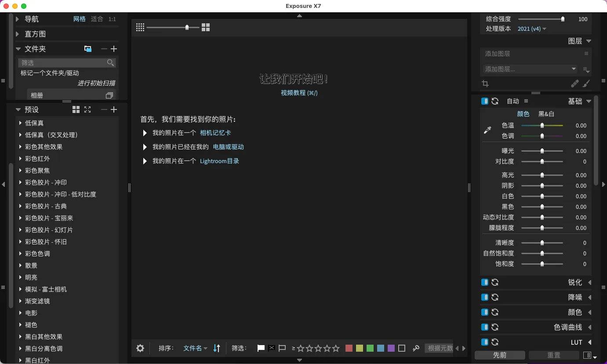Open the 相册 stacked windows icon
The height and width of the screenshot is (364, 607).
[x=109, y=95]
